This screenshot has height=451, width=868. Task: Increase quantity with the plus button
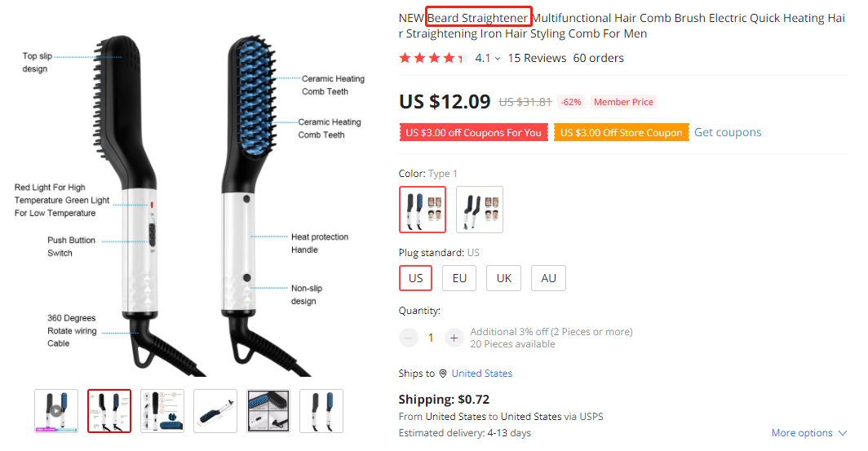(454, 338)
